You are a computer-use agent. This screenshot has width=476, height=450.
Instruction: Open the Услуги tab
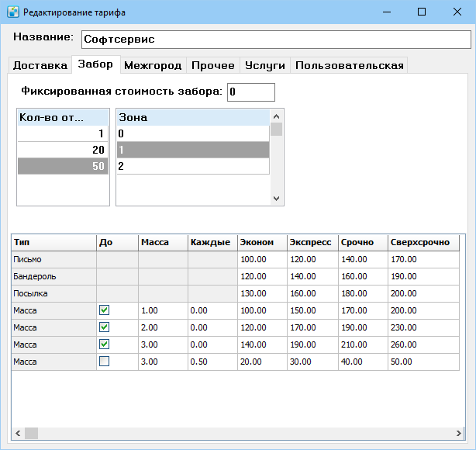click(265, 65)
